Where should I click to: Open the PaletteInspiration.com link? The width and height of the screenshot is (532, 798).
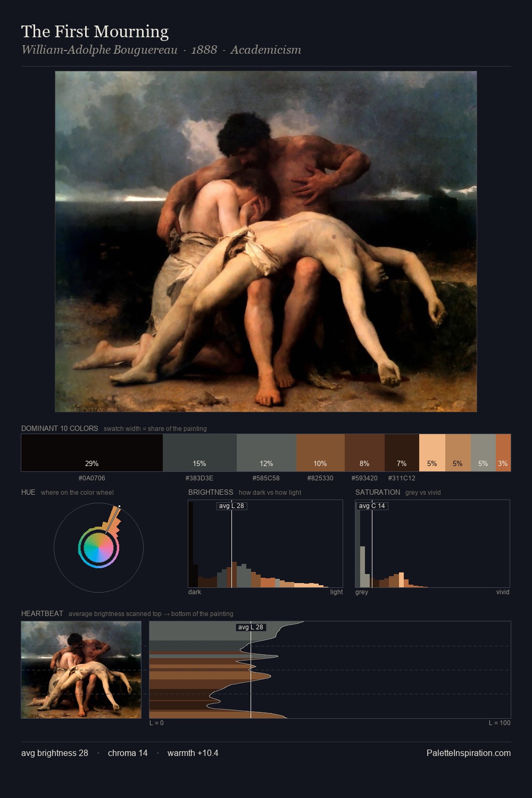pyautogui.click(x=469, y=753)
